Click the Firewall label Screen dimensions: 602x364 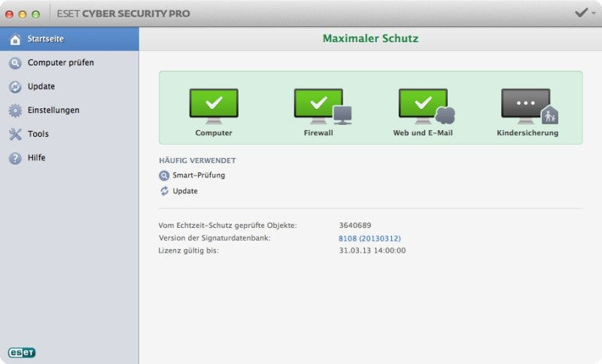pos(318,132)
